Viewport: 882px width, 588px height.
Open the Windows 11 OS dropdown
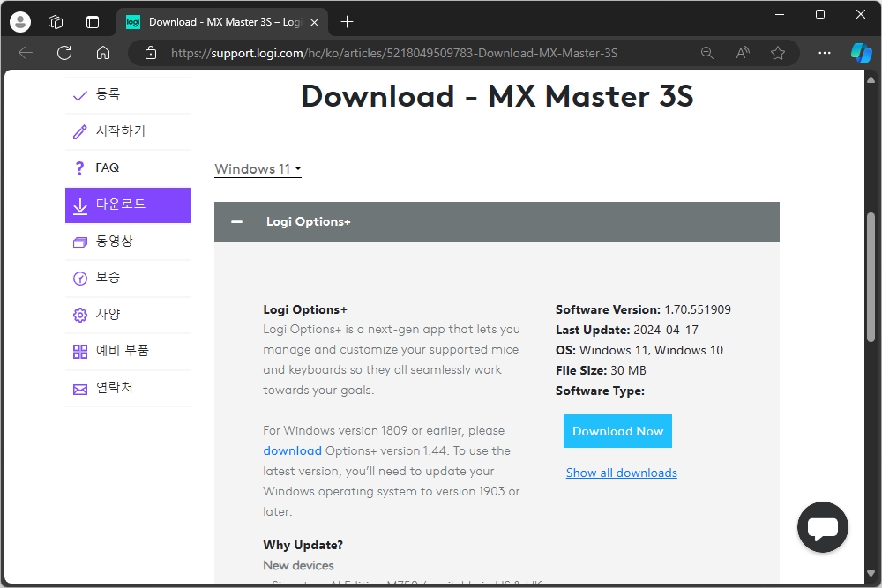point(258,169)
